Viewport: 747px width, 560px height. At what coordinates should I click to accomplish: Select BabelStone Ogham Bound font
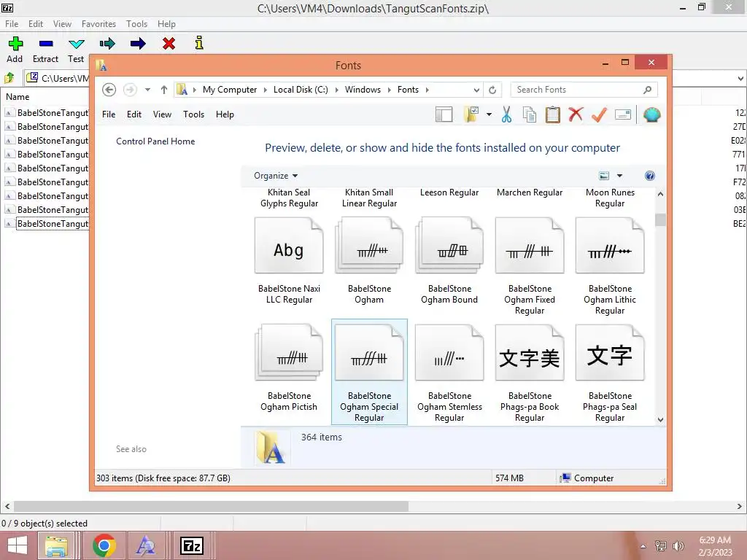pos(449,261)
